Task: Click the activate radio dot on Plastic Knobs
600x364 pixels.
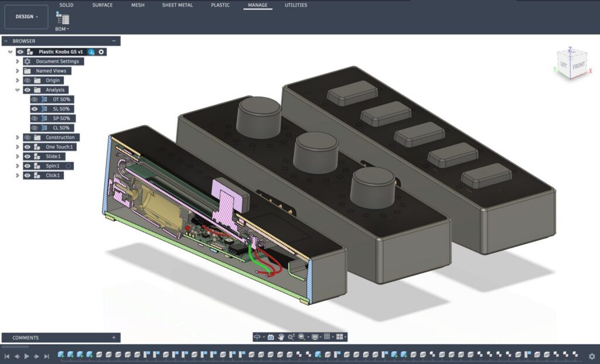Action: click(101, 51)
